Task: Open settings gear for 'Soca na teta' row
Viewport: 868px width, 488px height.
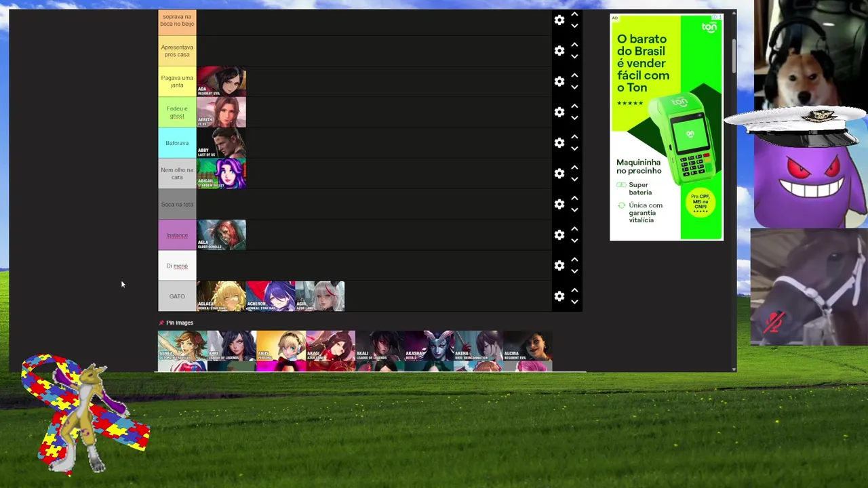Action: (x=559, y=204)
